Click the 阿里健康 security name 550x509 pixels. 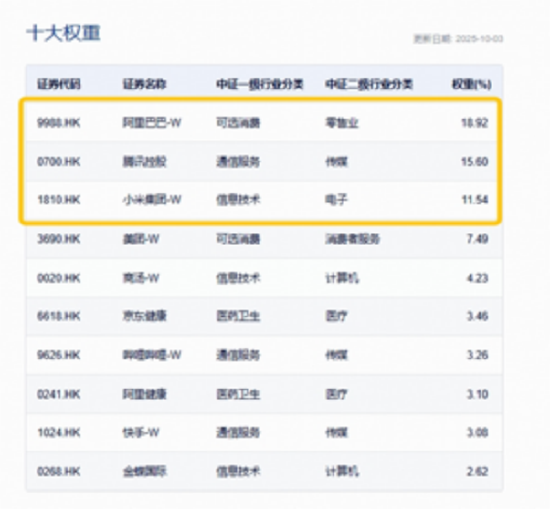tap(144, 395)
